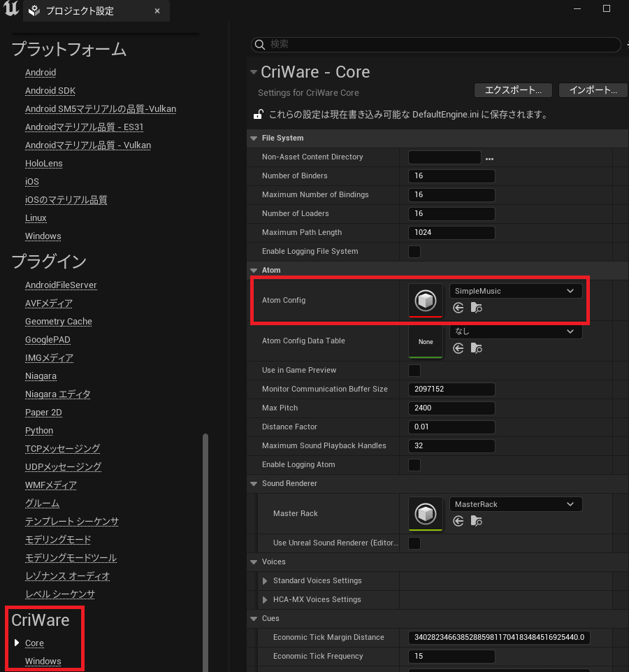This screenshot has width=629, height=672.
Task: Click the Maximum Number of Bindings field
Action: tap(451, 195)
